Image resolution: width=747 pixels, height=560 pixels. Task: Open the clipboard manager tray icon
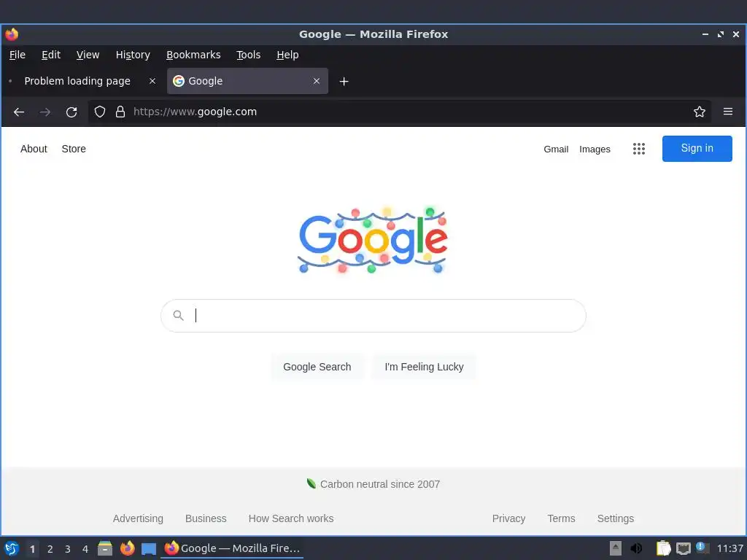click(x=663, y=548)
